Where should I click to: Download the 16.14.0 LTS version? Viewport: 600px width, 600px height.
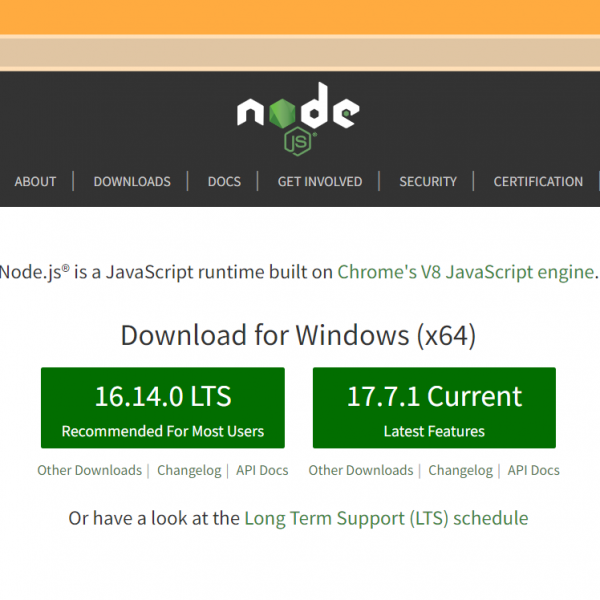[163, 408]
